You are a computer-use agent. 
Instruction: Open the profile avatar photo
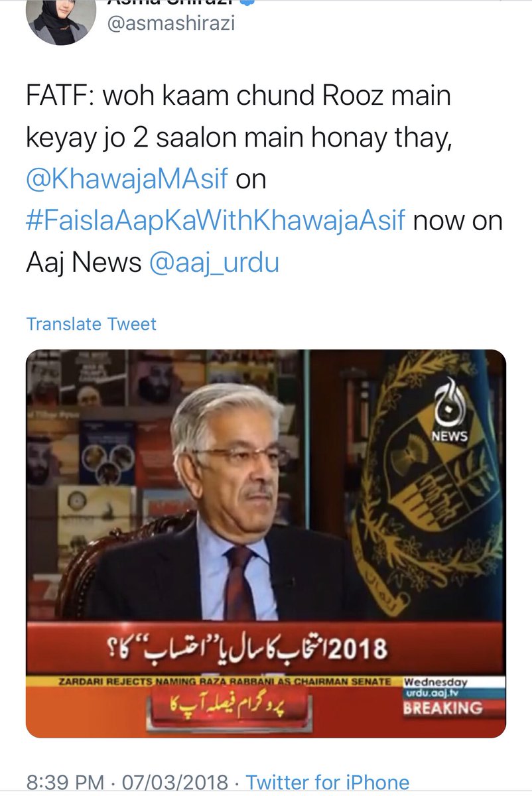click(x=57, y=19)
